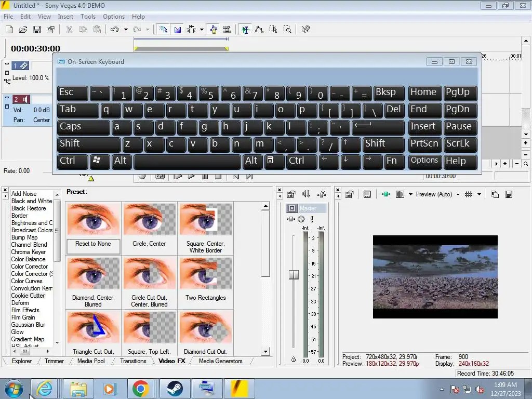Click the Copy icon in toolbar

click(83, 30)
